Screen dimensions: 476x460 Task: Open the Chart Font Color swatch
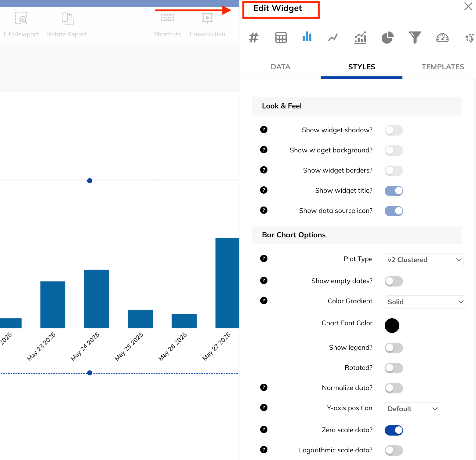pos(392,326)
